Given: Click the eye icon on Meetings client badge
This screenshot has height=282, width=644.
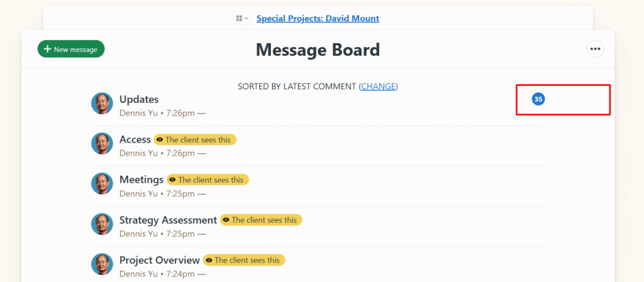Looking at the screenshot, I should click(x=172, y=180).
